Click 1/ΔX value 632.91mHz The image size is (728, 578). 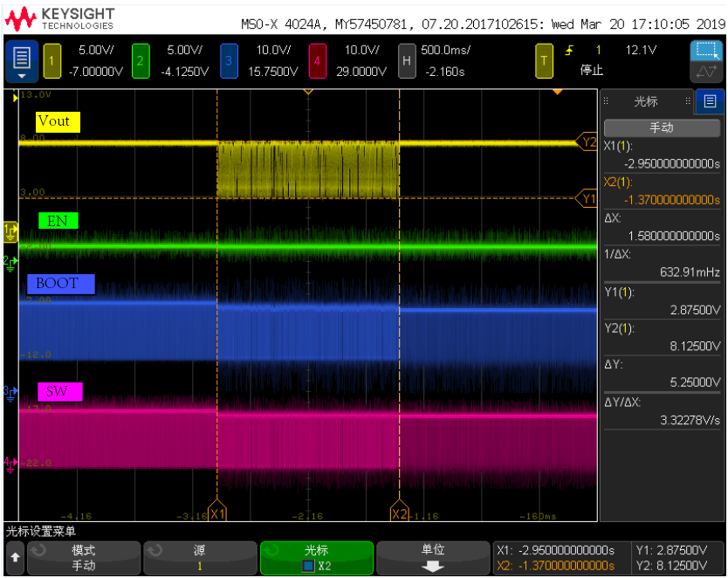pos(690,272)
